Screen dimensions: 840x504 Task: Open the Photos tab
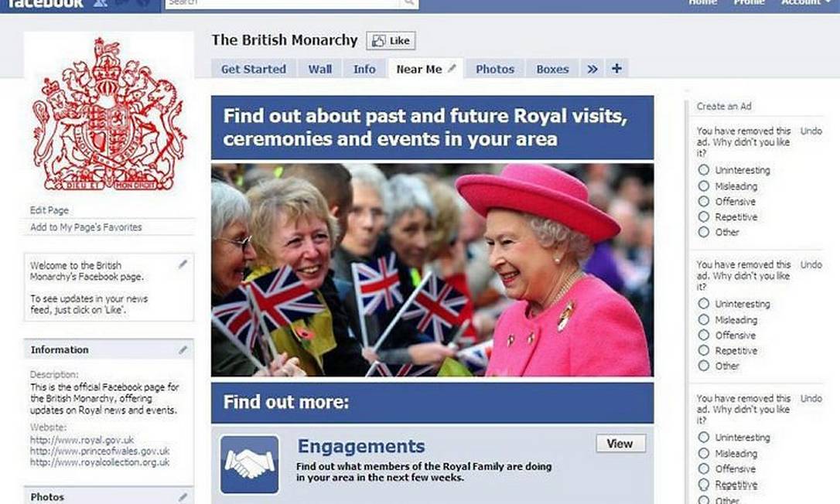pyautogui.click(x=494, y=69)
